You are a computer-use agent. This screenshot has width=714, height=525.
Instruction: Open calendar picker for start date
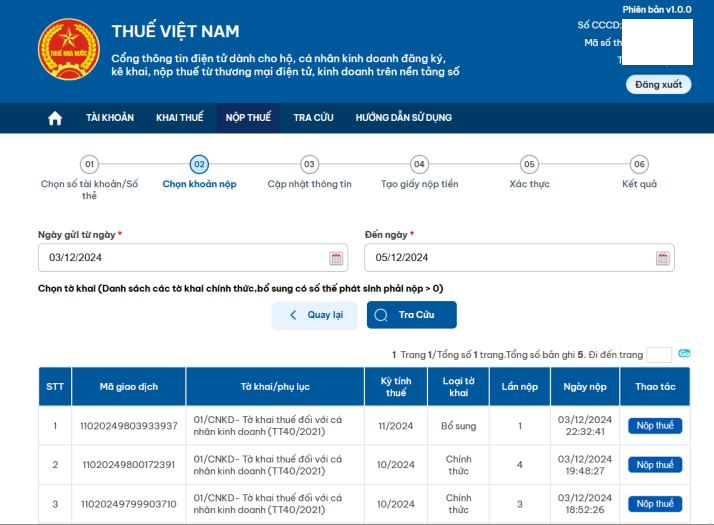pos(336,258)
